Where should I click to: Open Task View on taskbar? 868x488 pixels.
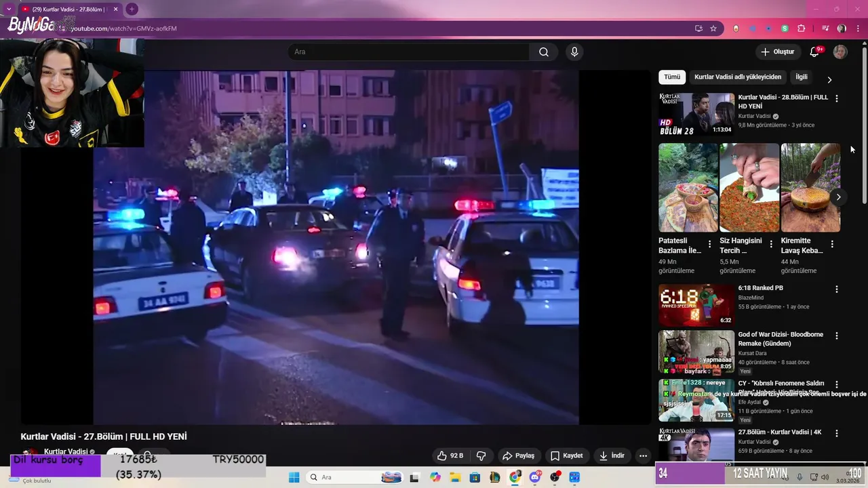coord(414,477)
